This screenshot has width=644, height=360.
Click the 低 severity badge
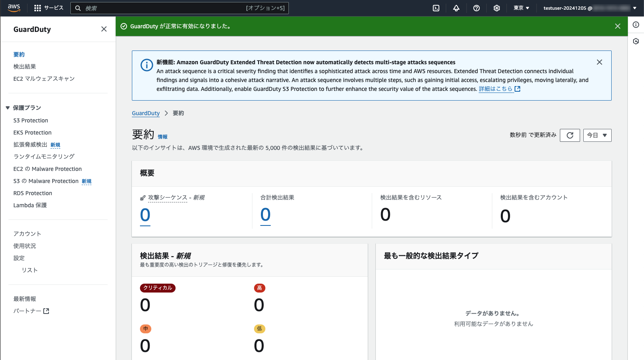click(259, 329)
